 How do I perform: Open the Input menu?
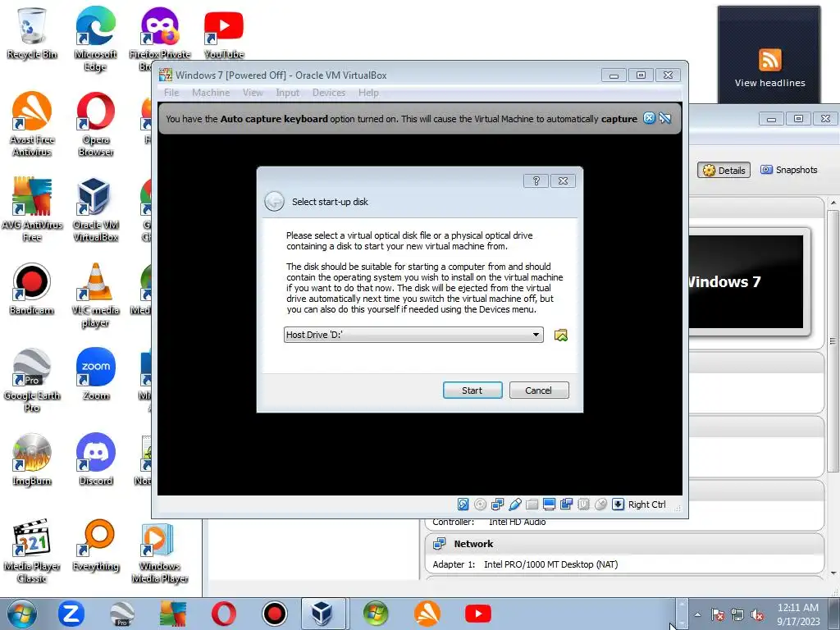pyautogui.click(x=287, y=93)
